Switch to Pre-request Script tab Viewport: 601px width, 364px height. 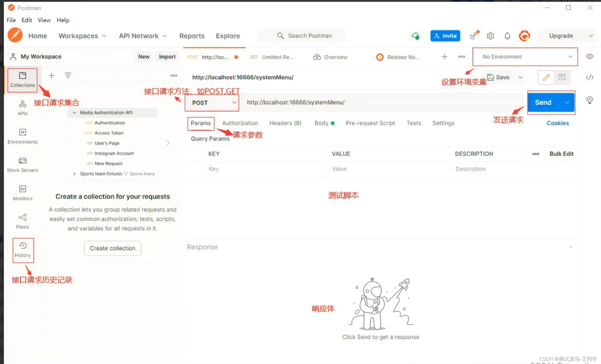click(370, 123)
